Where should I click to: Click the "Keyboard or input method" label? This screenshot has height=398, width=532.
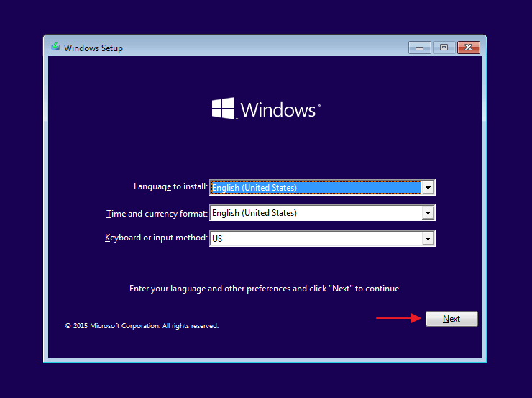(156, 238)
